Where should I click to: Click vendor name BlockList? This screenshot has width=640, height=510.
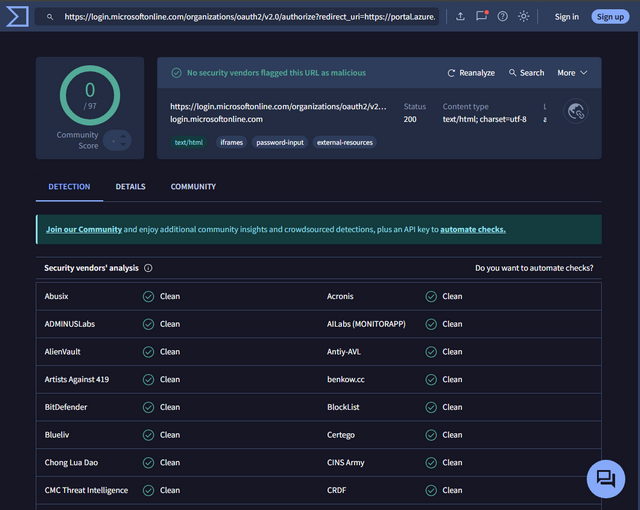click(343, 407)
